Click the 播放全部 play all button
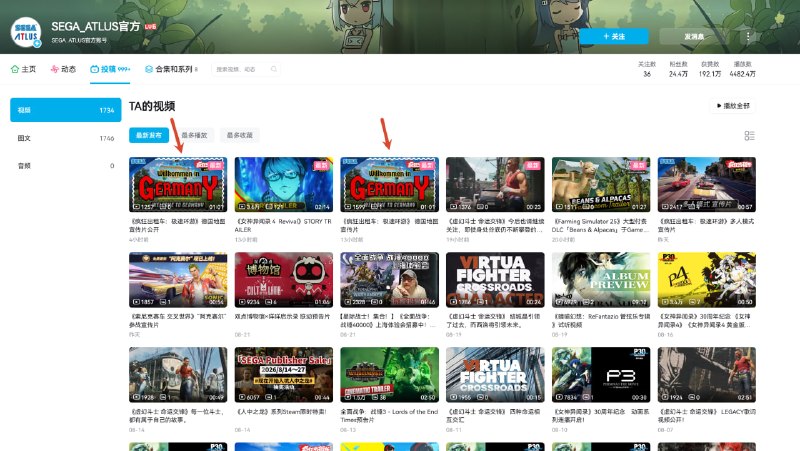The image size is (800, 451). 733,106
